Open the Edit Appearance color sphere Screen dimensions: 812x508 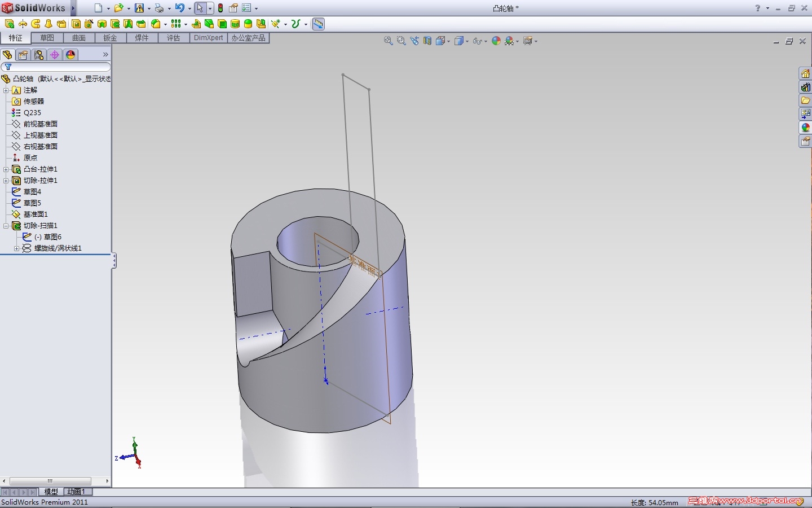496,41
